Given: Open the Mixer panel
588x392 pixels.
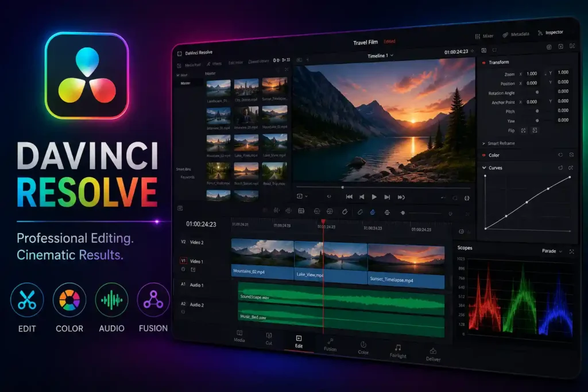Looking at the screenshot, I should (484, 36).
